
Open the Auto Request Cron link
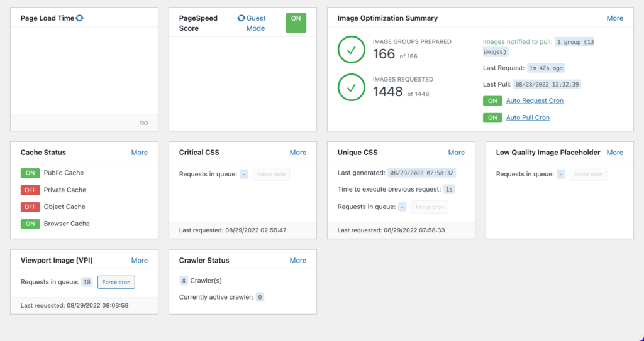pos(535,100)
